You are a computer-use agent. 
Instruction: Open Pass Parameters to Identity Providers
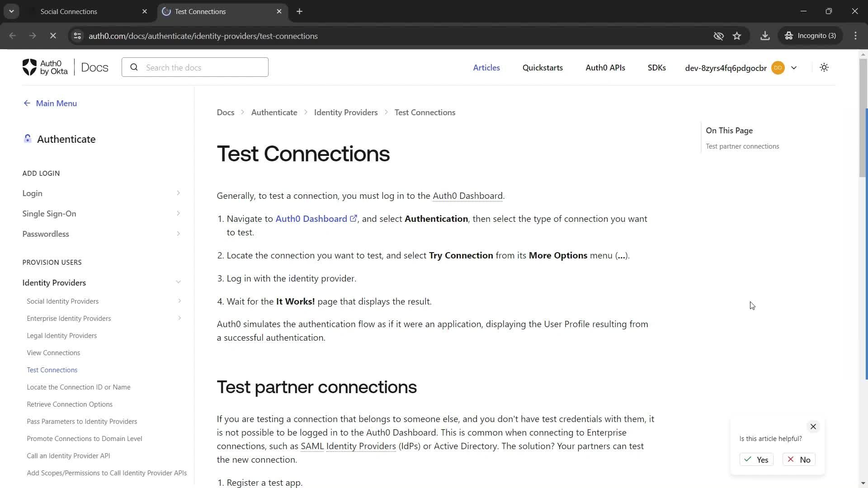82,422
